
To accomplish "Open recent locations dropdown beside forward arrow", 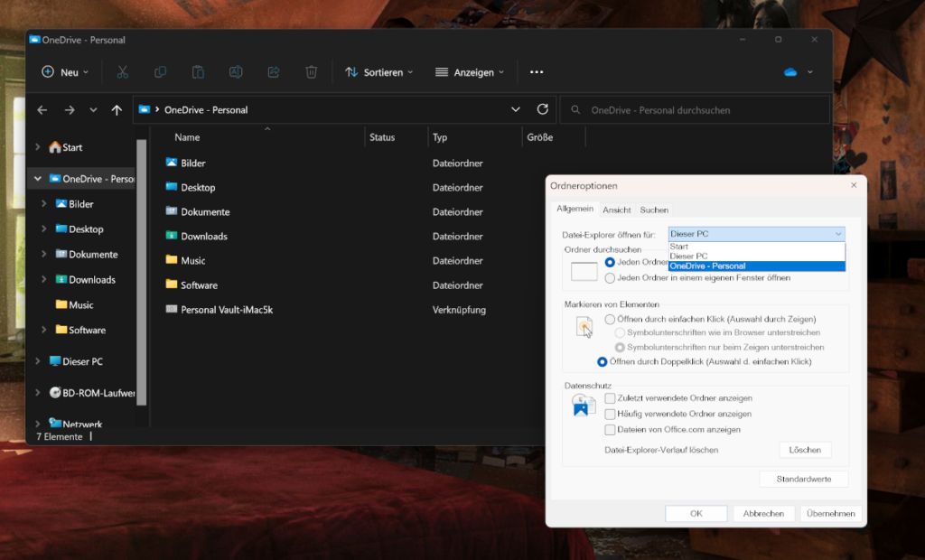I will (93, 110).
